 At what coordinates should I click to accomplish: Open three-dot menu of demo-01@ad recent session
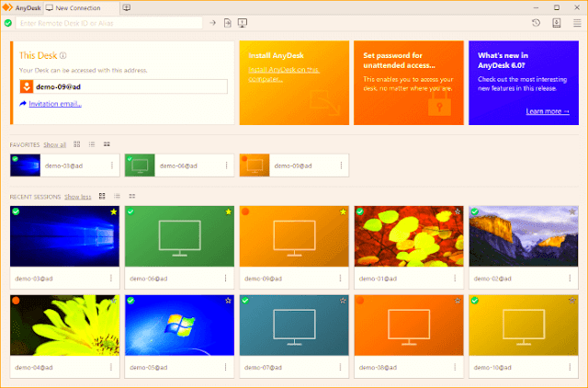pyautogui.click(x=455, y=278)
